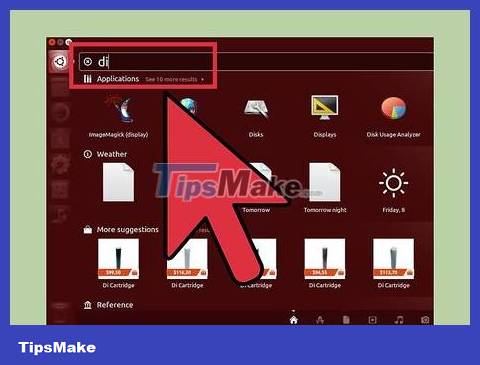480x365 pixels.
Task: Switch to the Videos lens
Action: coord(372,320)
